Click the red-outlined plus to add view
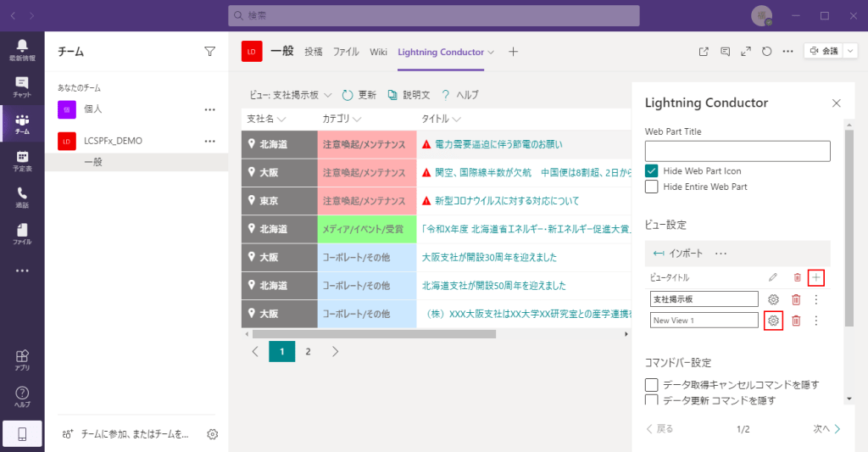The height and width of the screenshot is (452, 868). pos(816,277)
